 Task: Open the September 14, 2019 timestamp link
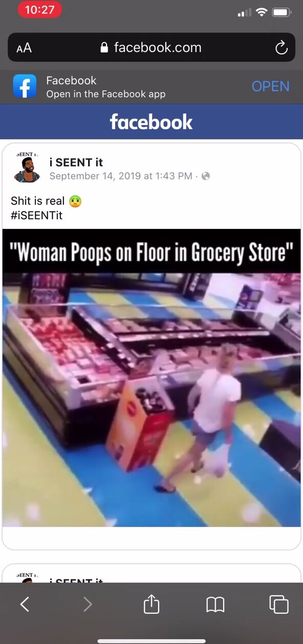point(121,176)
